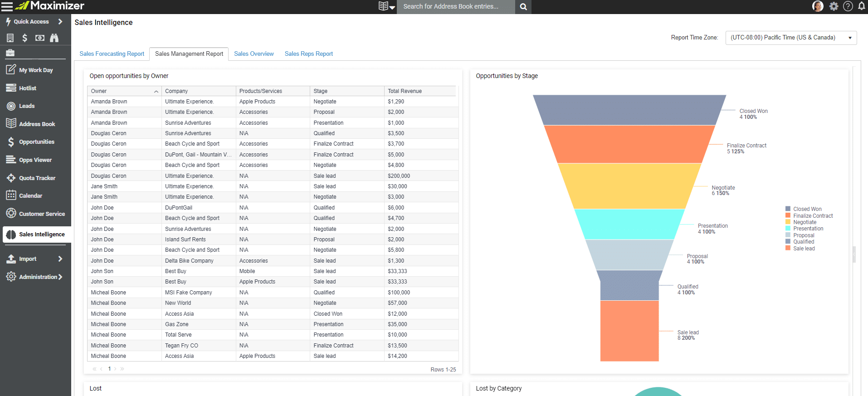Screen dimensions: 868x396
Task: Open the Sales Reps Report tab
Action: (309, 54)
